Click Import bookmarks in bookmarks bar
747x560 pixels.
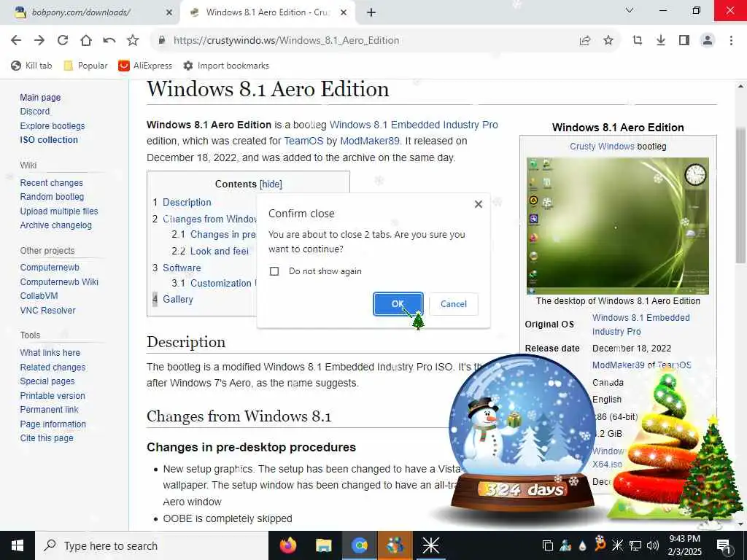226,66
